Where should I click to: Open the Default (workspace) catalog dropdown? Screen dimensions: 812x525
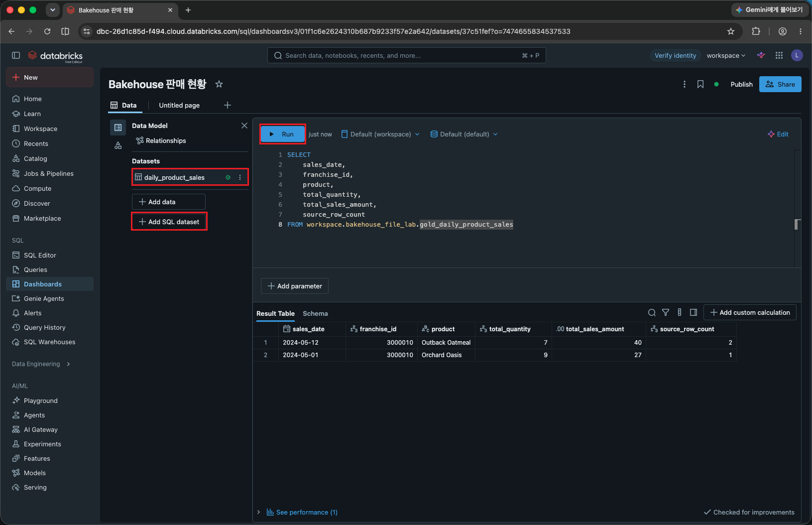(380, 134)
